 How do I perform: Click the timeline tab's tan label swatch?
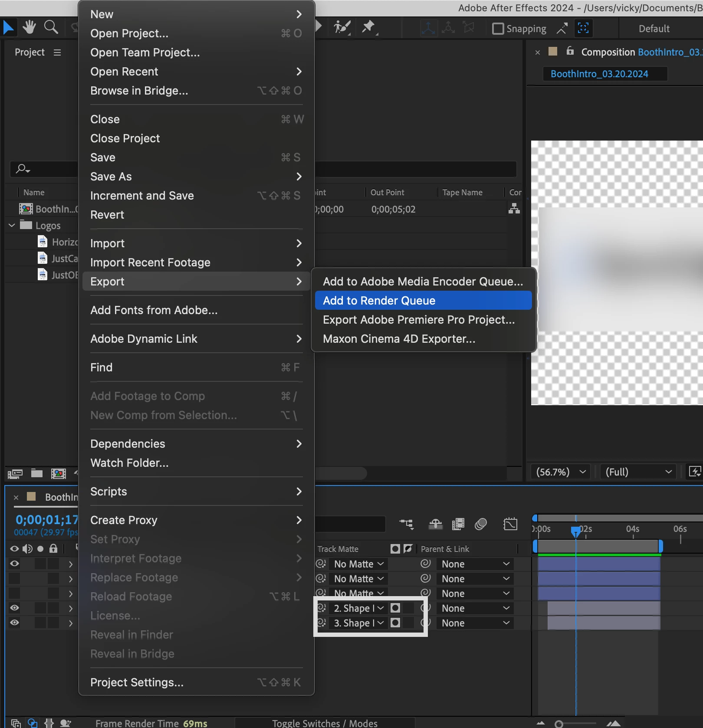tap(31, 496)
